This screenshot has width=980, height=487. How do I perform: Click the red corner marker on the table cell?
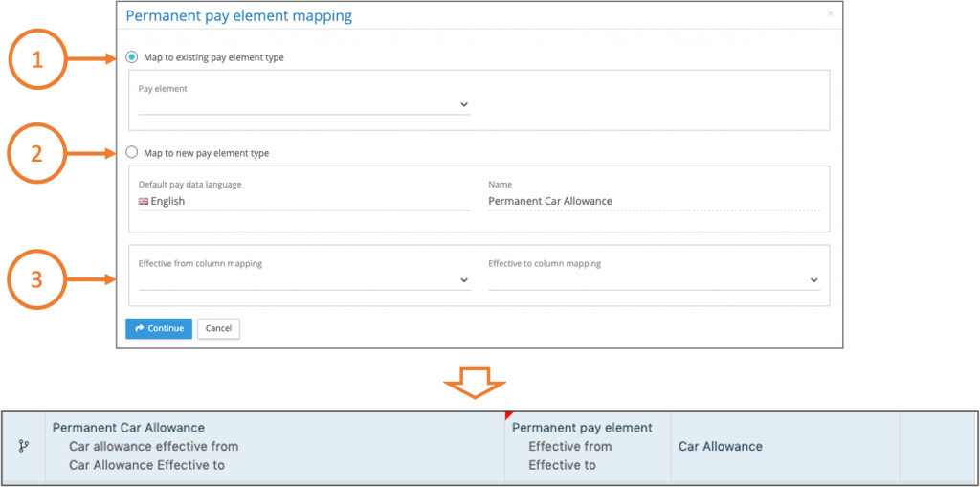[508, 416]
